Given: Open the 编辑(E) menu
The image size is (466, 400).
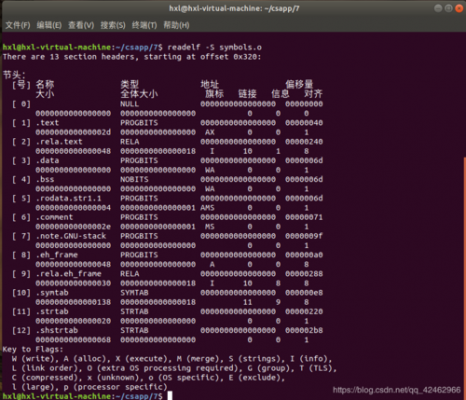Looking at the screenshot, I should click(x=49, y=25).
